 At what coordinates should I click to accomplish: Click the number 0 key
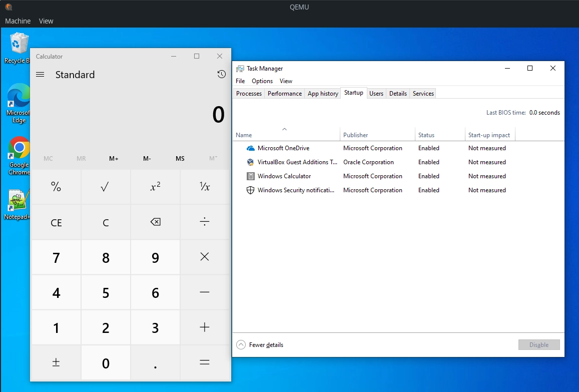[106, 362]
